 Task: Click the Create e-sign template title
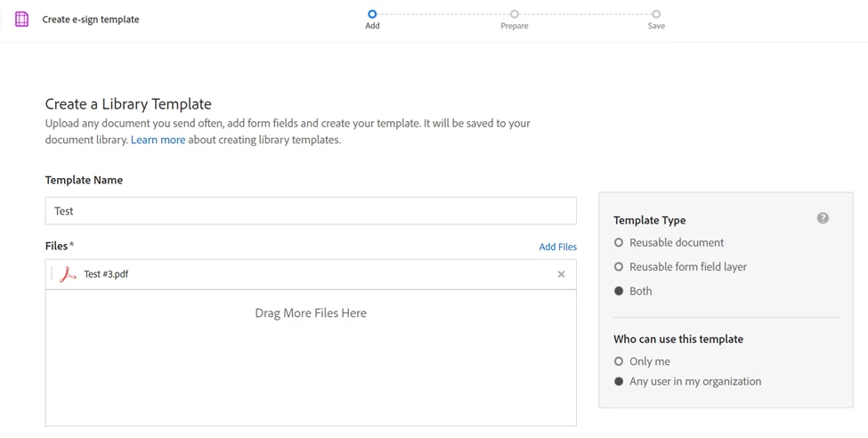91,20
